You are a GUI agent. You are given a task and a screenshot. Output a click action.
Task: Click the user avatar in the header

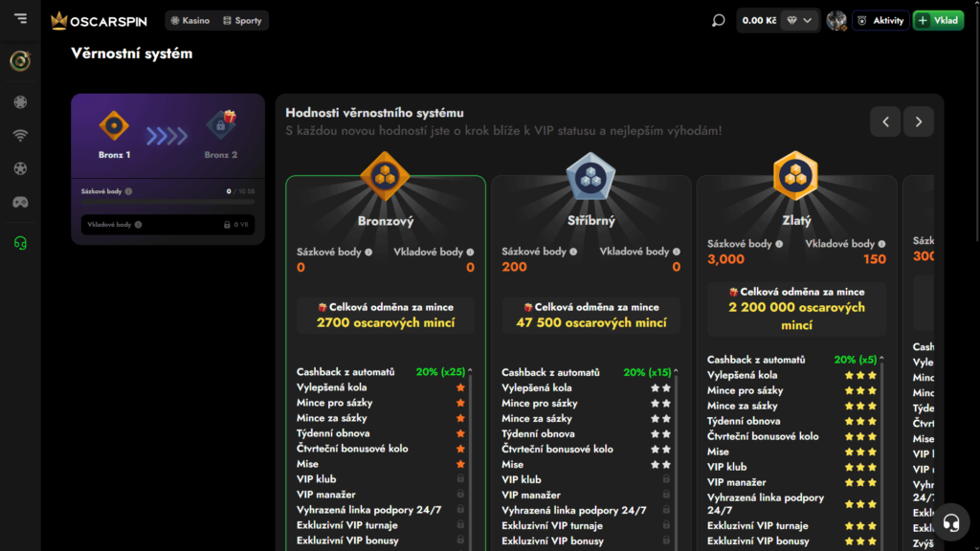pyautogui.click(x=836, y=21)
